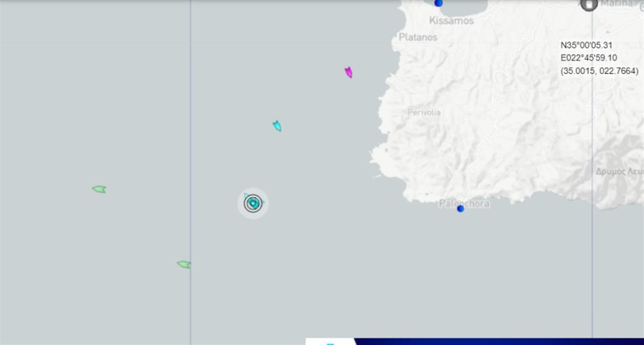
Task: Click the Kissamos town label
Action: click(x=451, y=20)
